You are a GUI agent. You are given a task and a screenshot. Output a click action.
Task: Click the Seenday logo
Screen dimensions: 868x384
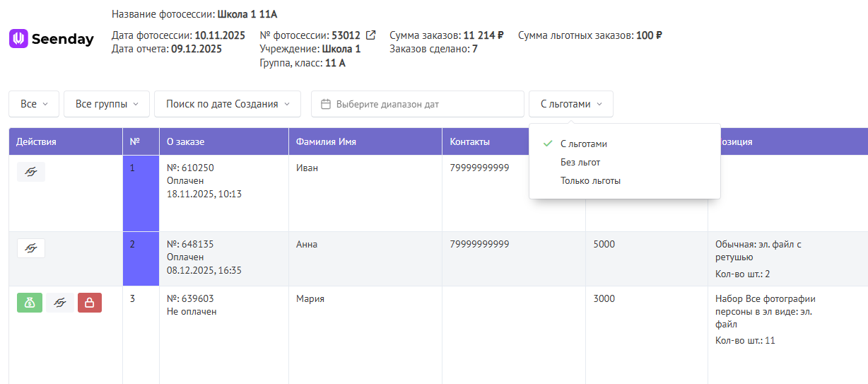point(52,39)
